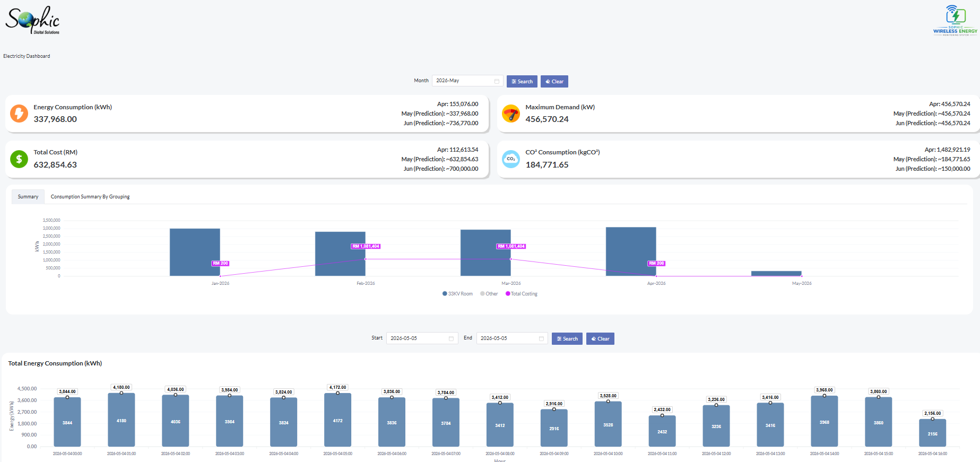Viewport: 980px width, 462px height.
Task: Switch to the Summary tab
Action: coord(28,197)
